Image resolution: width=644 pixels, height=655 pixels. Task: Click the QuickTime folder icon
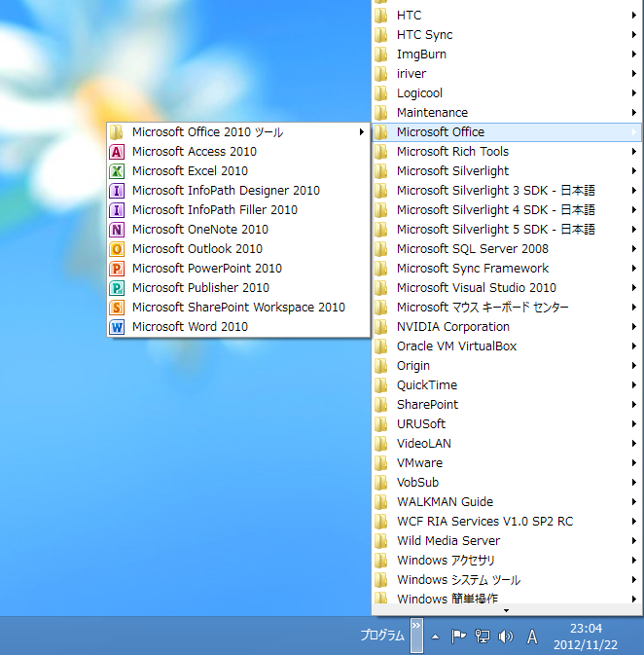click(x=381, y=385)
